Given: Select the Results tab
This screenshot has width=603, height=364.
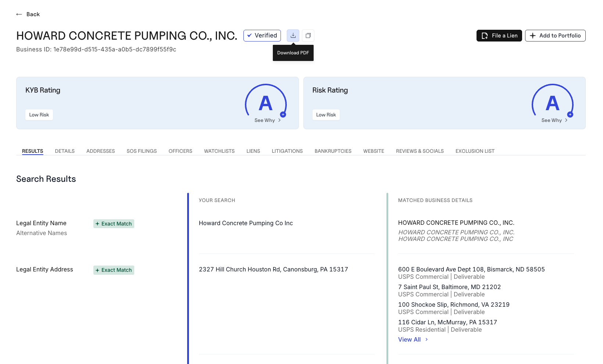Looking at the screenshot, I should click(33, 151).
